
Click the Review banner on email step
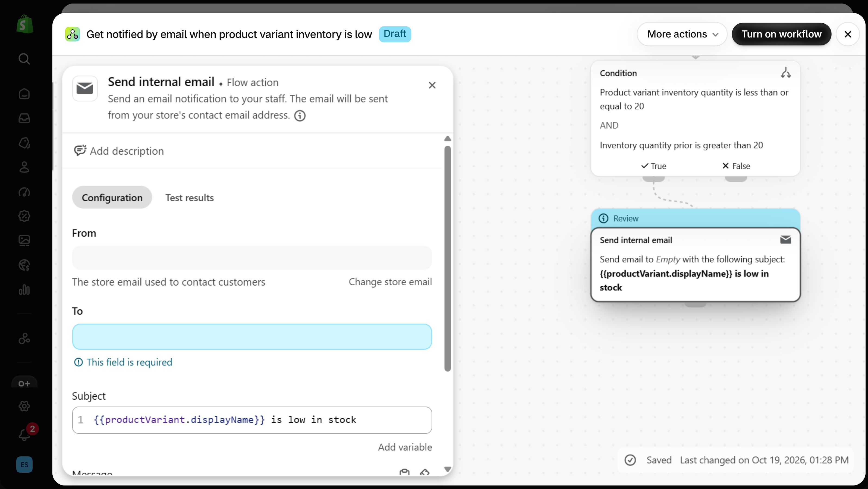click(x=696, y=218)
